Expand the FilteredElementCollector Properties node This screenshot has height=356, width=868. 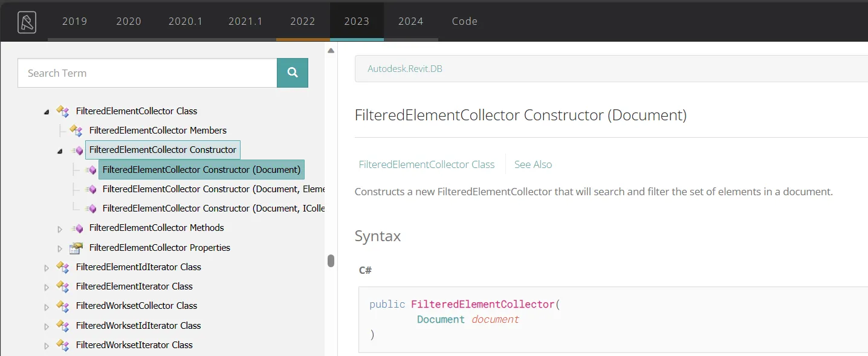pyautogui.click(x=60, y=248)
